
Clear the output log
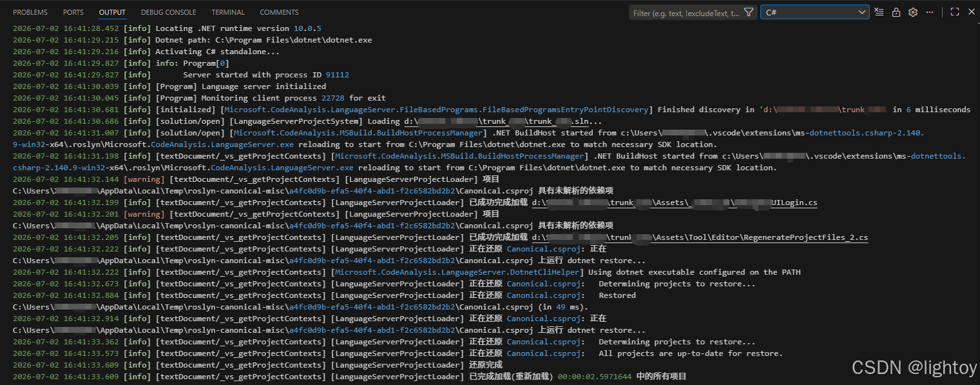tap(879, 12)
